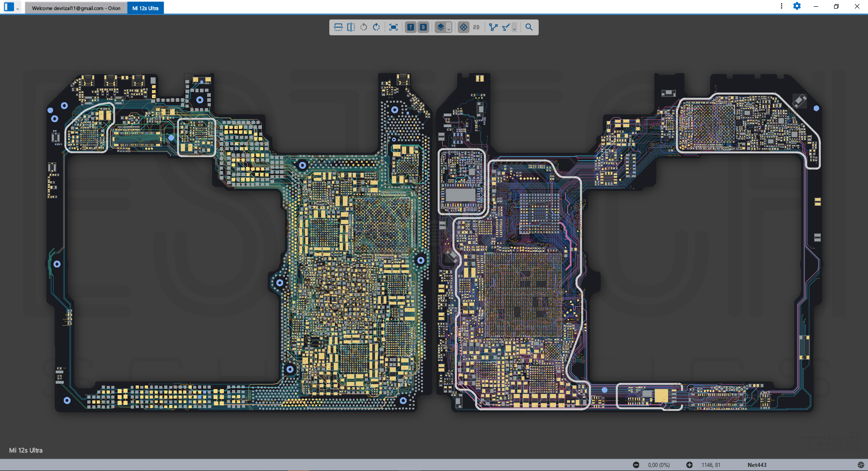
Task: Select the Mi 12s Ultra tab
Action: (x=146, y=8)
